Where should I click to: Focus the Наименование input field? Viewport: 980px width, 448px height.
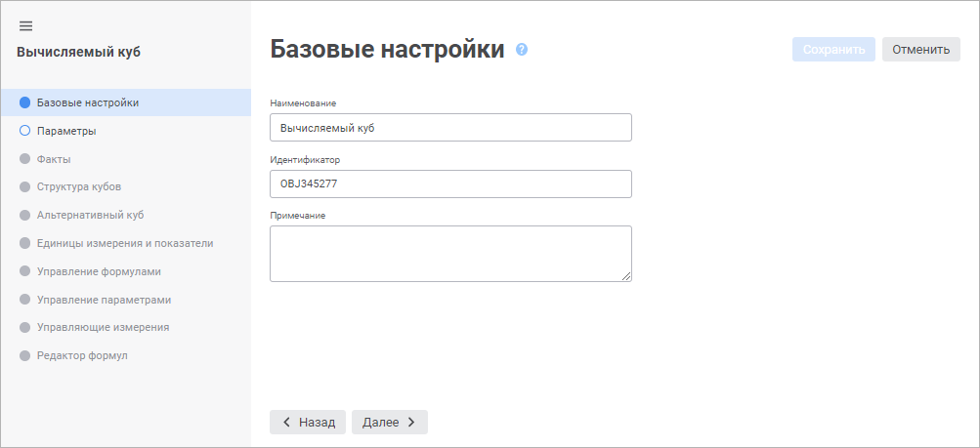click(450, 128)
